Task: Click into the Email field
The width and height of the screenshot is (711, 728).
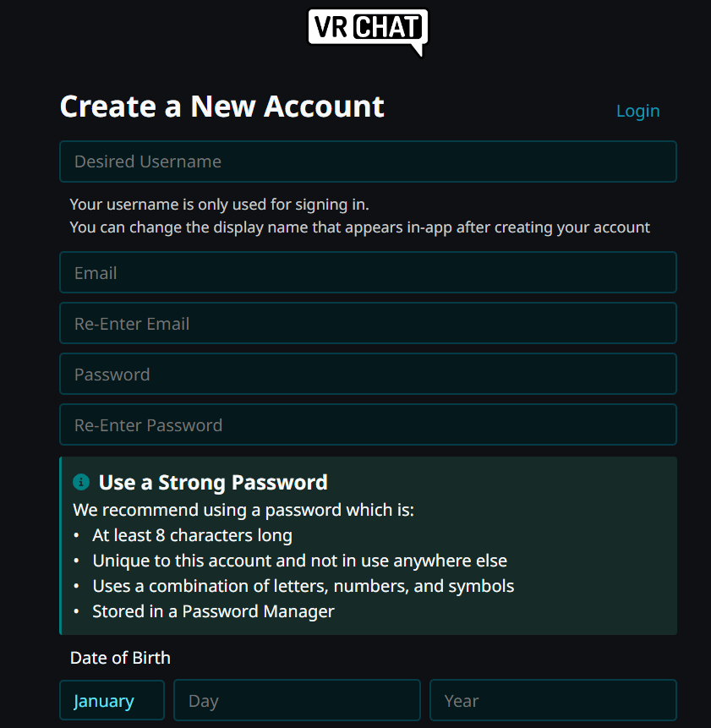Action: (368, 273)
